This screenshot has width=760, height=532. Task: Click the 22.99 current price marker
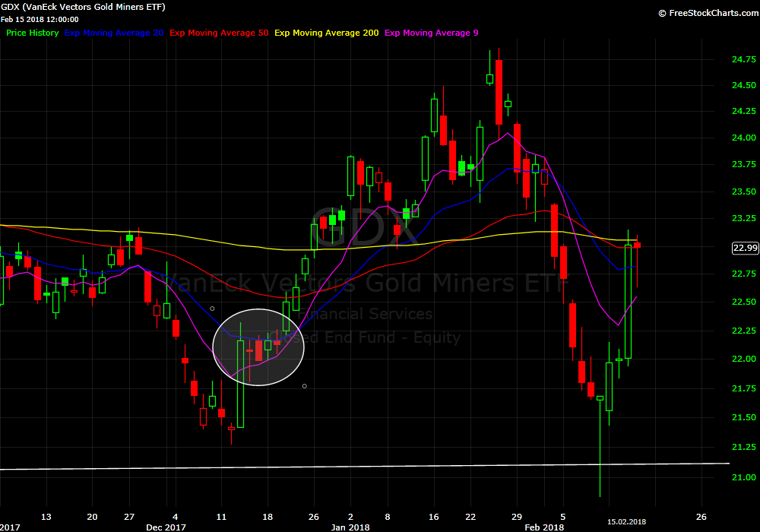tap(745, 248)
